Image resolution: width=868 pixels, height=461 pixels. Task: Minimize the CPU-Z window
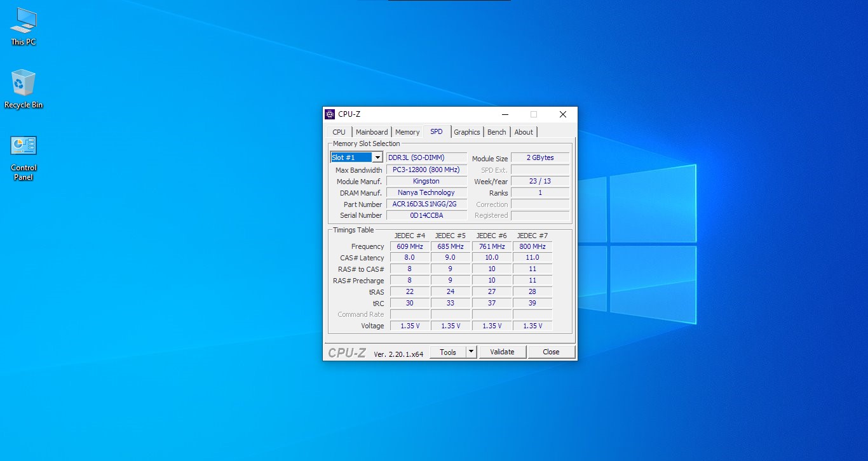tap(505, 114)
